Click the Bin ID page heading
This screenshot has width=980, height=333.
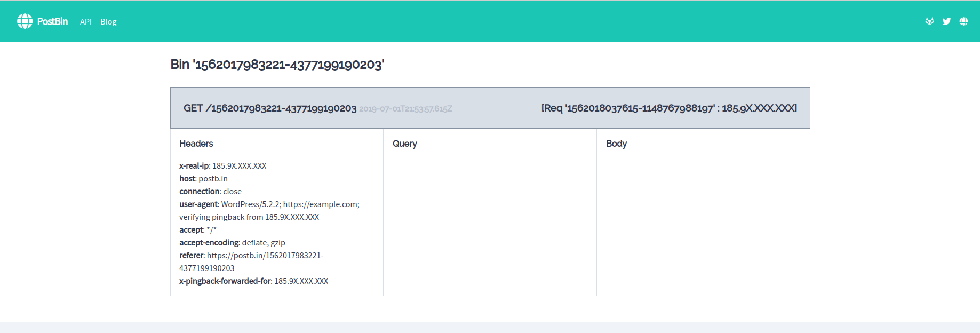click(x=277, y=65)
